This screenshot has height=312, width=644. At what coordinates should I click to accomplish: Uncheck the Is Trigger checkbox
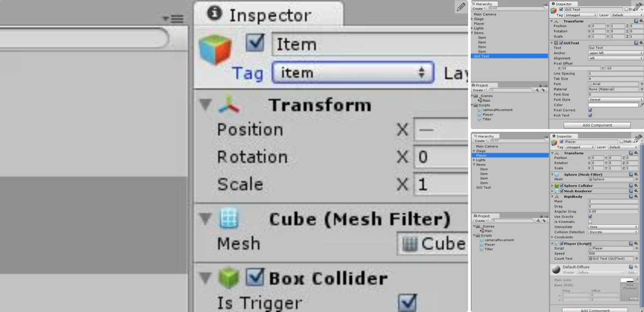point(407,302)
